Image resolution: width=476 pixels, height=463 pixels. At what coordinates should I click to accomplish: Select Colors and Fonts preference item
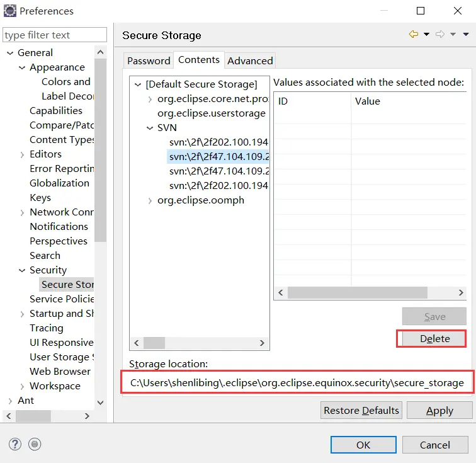click(x=66, y=82)
